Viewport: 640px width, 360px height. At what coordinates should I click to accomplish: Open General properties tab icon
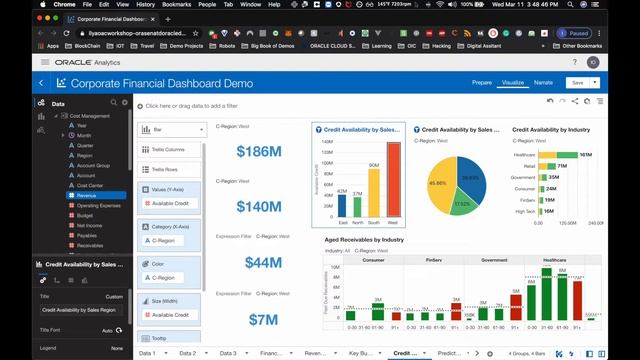point(43,280)
